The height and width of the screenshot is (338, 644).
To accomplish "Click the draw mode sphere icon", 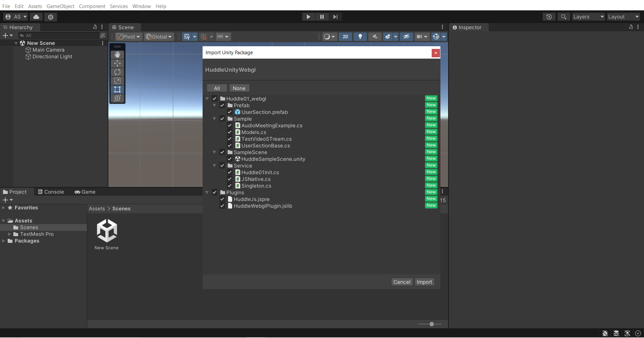I will [x=327, y=37].
